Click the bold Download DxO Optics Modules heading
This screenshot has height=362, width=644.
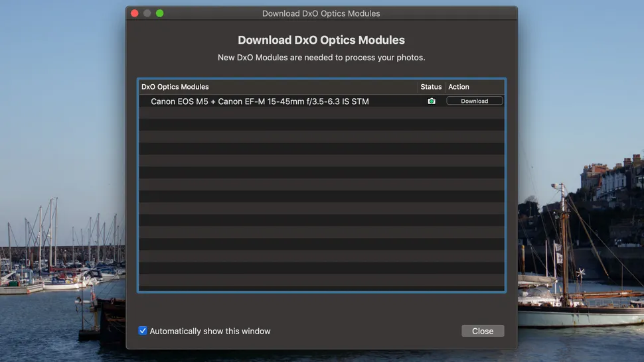coord(321,40)
